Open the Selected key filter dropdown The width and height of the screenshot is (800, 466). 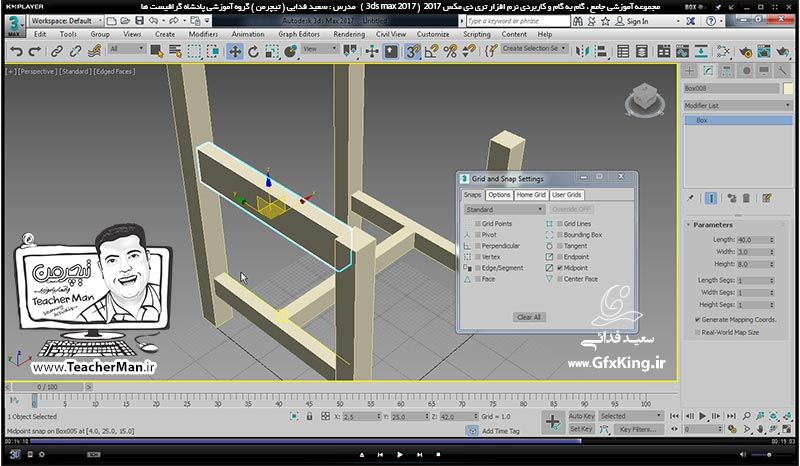pos(631,416)
